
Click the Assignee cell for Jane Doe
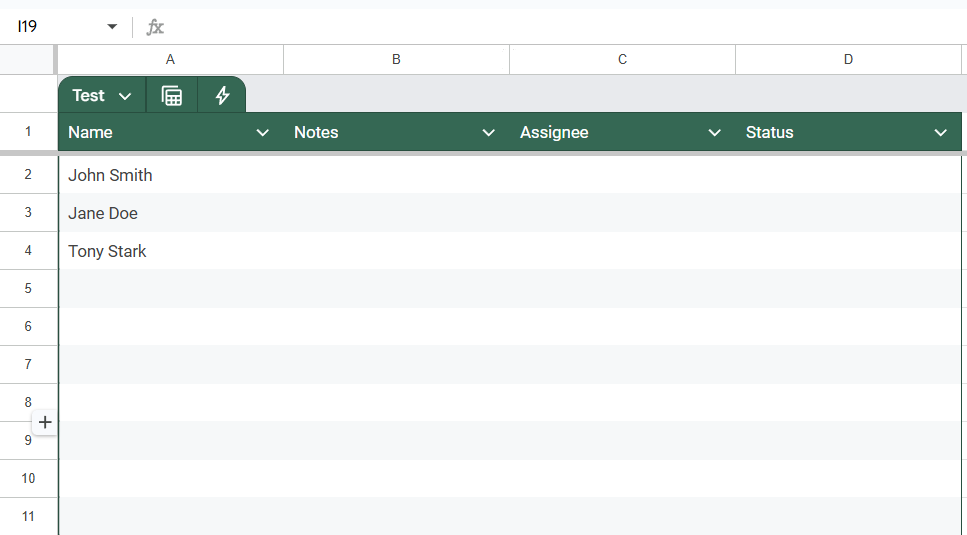(622, 213)
